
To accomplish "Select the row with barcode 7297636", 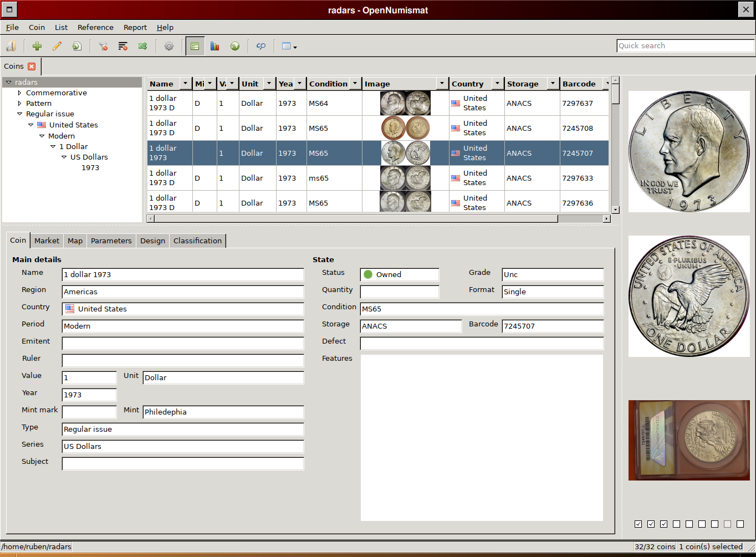I will click(x=378, y=202).
